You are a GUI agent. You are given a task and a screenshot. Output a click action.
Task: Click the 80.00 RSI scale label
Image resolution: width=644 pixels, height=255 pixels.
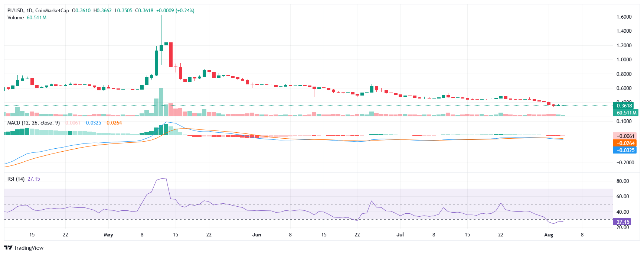pyautogui.click(x=622, y=181)
